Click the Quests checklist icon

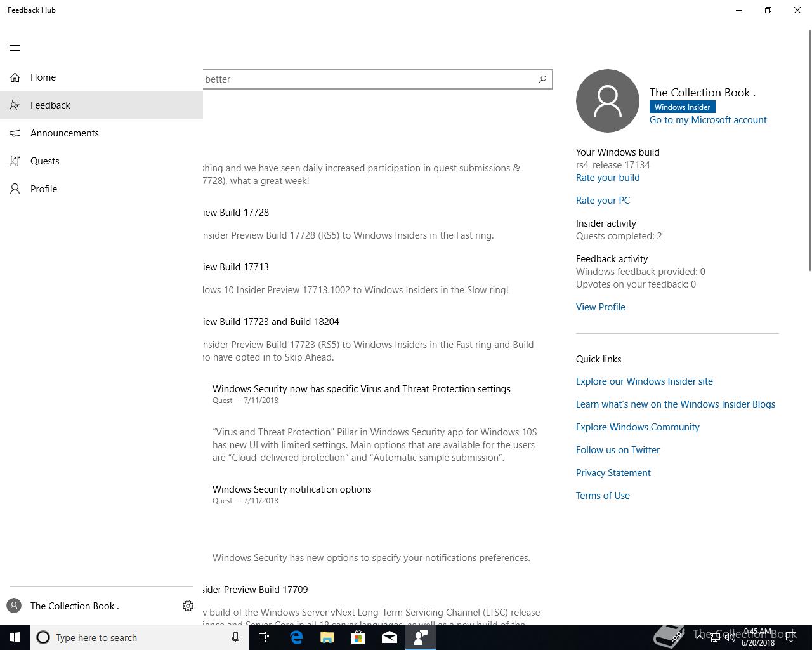pyautogui.click(x=15, y=161)
